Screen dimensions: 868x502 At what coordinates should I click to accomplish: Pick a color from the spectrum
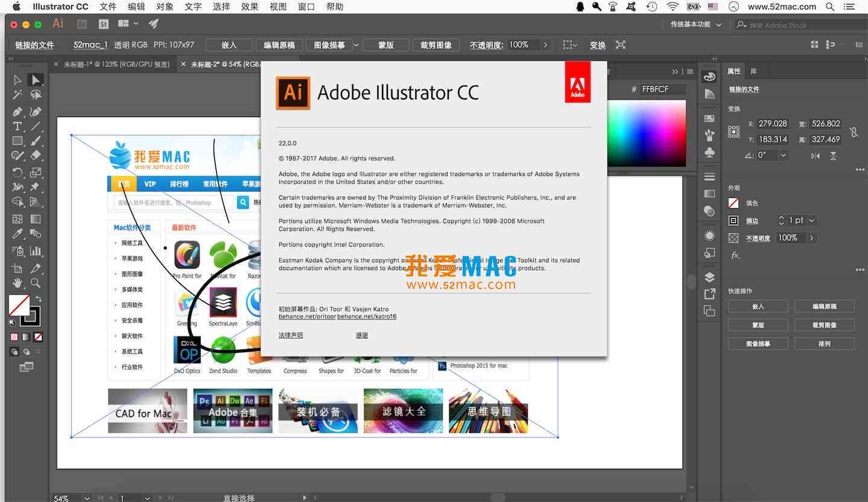click(647, 133)
